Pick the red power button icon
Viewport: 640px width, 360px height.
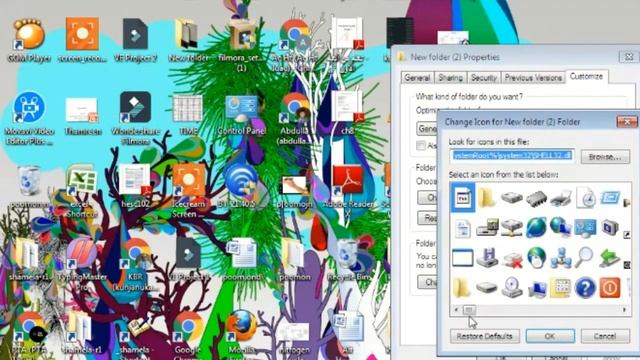point(610,288)
